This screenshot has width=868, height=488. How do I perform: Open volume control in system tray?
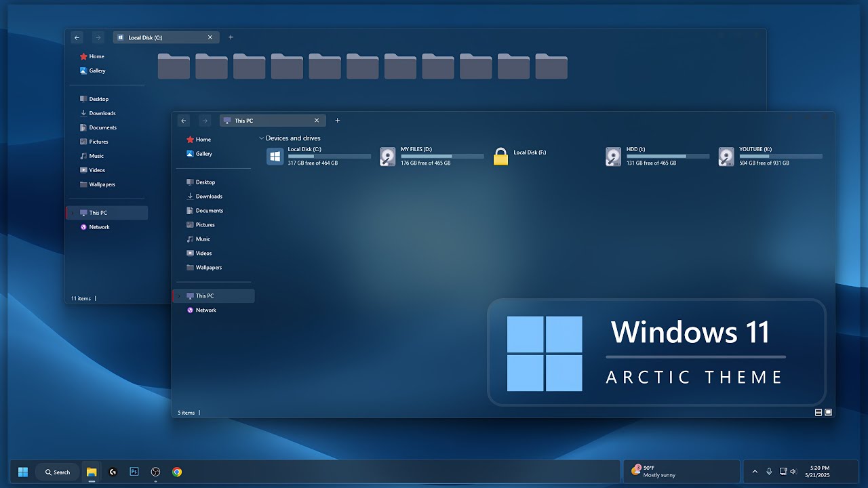coord(793,471)
